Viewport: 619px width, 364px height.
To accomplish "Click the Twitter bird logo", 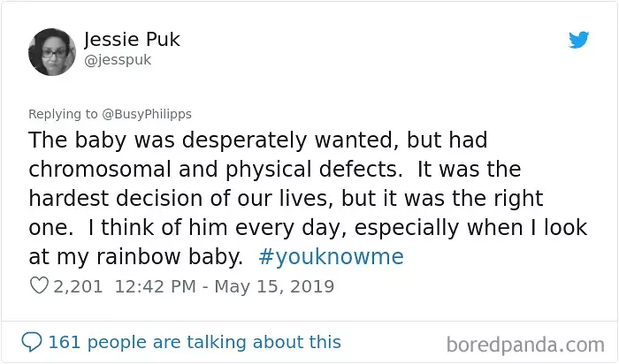I will tap(578, 40).
